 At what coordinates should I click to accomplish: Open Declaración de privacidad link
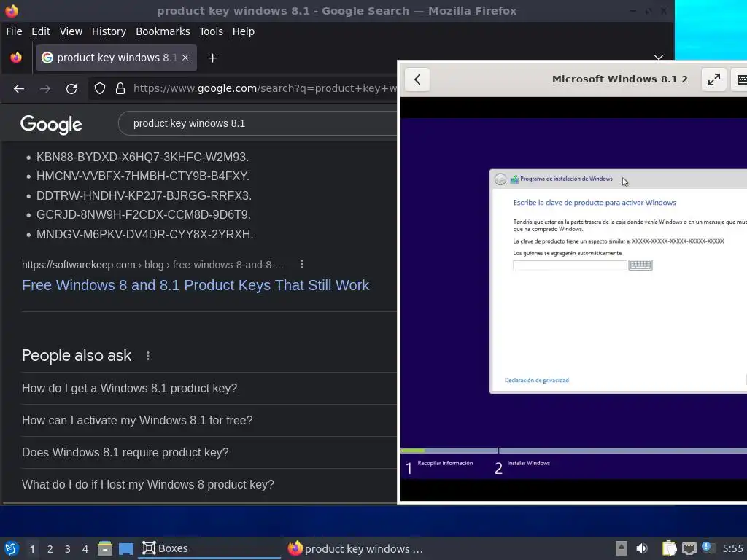click(536, 380)
